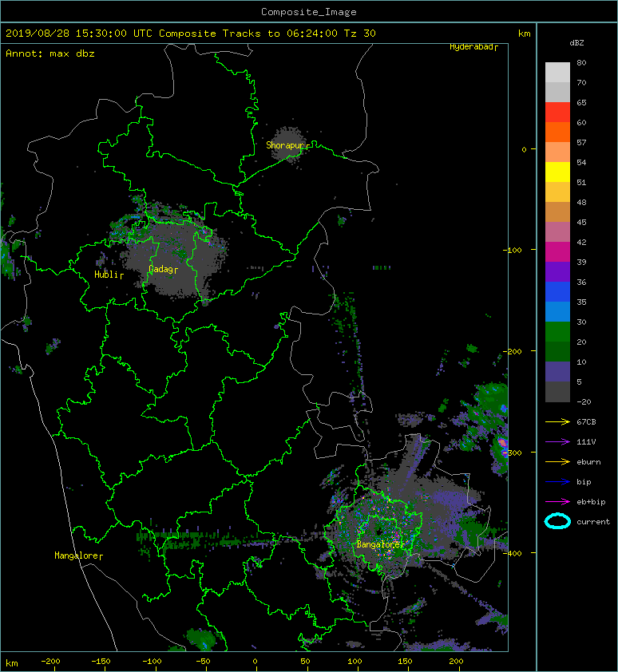Click the current legend label

(593, 522)
